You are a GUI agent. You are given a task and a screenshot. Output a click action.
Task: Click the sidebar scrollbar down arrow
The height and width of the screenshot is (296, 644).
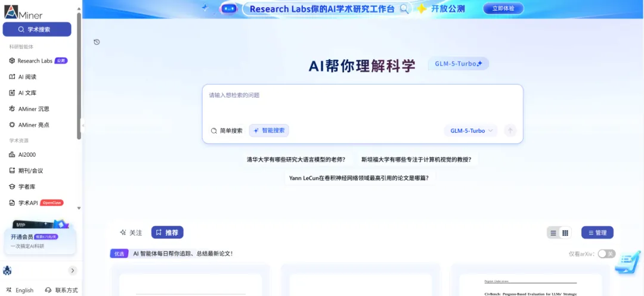coord(79,208)
